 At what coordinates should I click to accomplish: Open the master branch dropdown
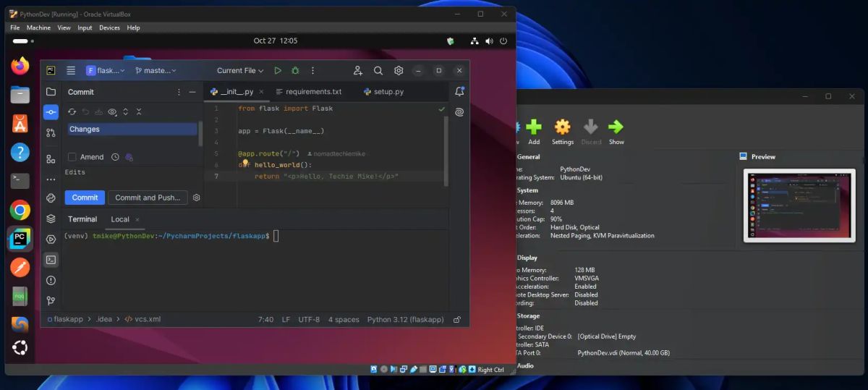coord(157,70)
